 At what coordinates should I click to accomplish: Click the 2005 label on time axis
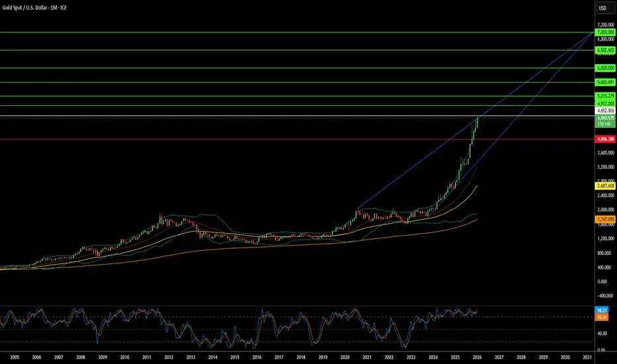[x=15, y=357]
